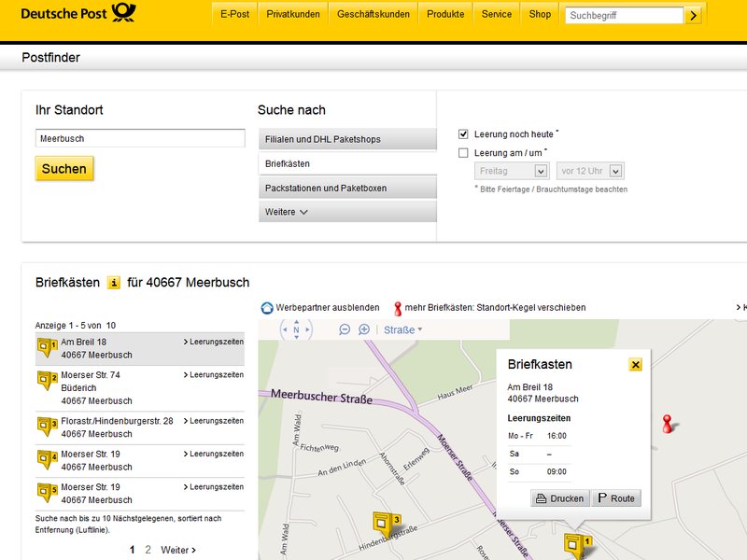Open E-Post menu
The image size is (747, 560).
tap(234, 14)
